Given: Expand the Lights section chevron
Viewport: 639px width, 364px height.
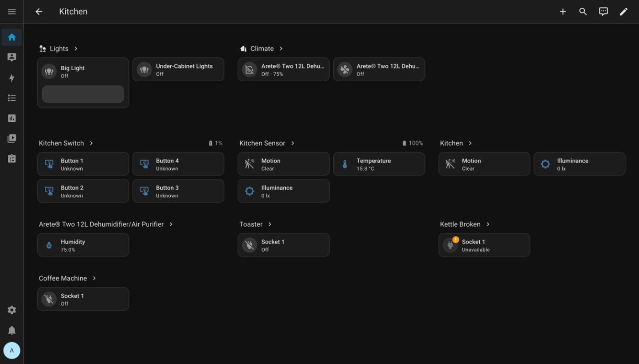Looking at the screenshot, I should click(x=76, y=48).
